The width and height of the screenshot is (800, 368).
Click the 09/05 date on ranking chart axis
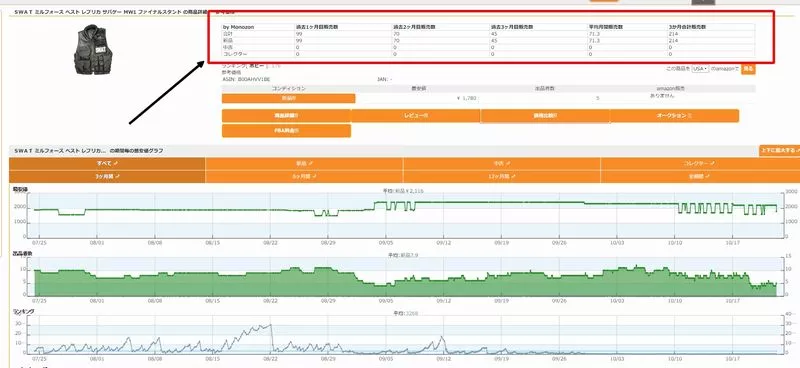pyautogui.click(x=386, y=360)
